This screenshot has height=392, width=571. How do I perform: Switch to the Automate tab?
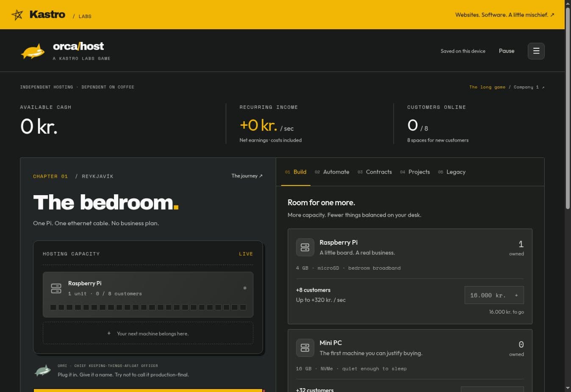(332, 172)
